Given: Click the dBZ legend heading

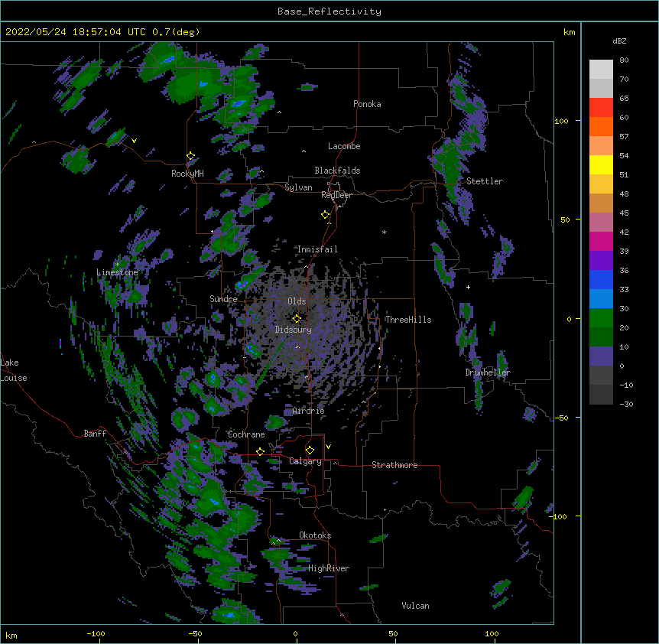Looking at the screenshot, I should pos(619,41).
